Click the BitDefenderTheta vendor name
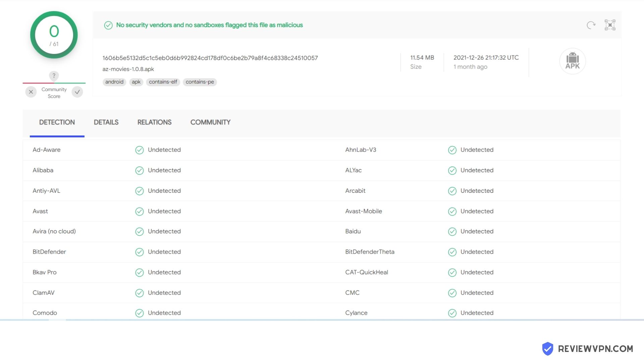 tap(370, 252)
